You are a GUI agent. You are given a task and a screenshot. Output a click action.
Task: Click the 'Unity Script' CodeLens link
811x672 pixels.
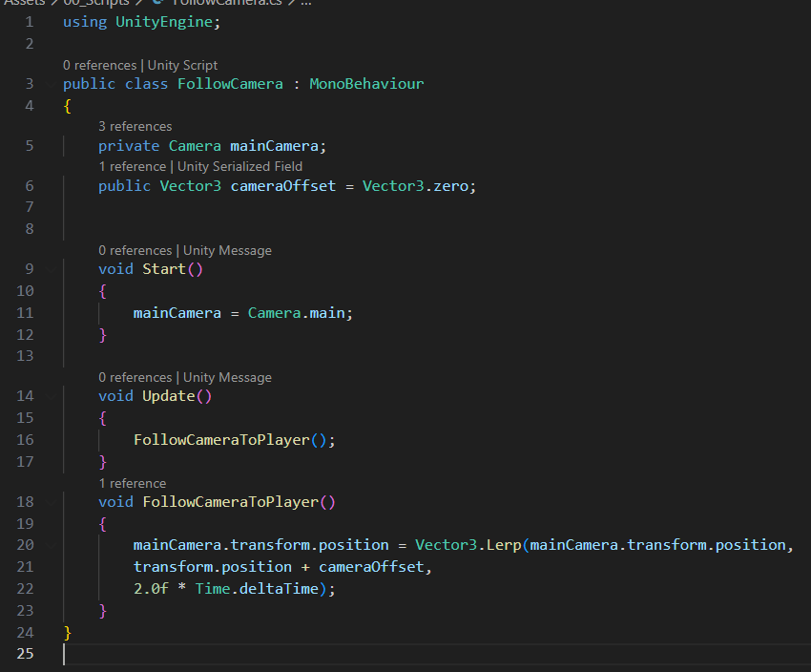click(x=182, y=65)
